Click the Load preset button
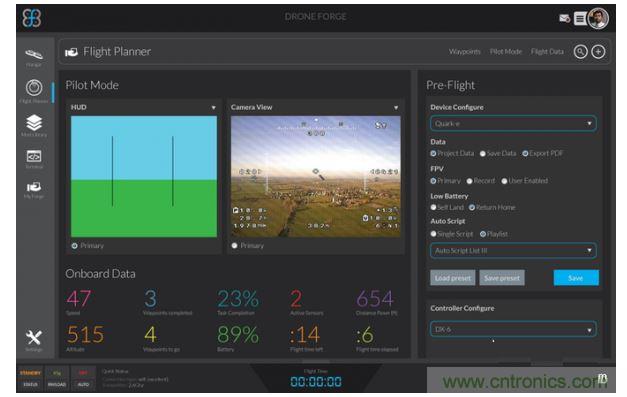This screenshot has width=627, height=397. tap(453, 278)
